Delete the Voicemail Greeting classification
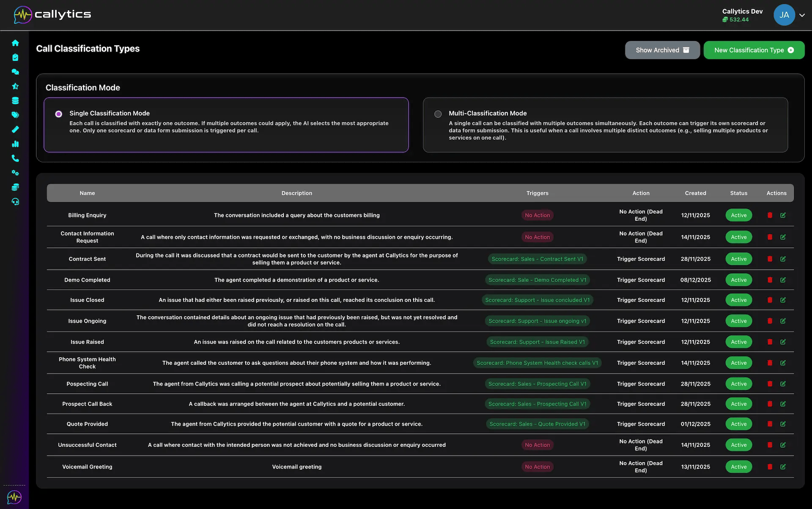 pyautogui.click(x=770, y=467)
